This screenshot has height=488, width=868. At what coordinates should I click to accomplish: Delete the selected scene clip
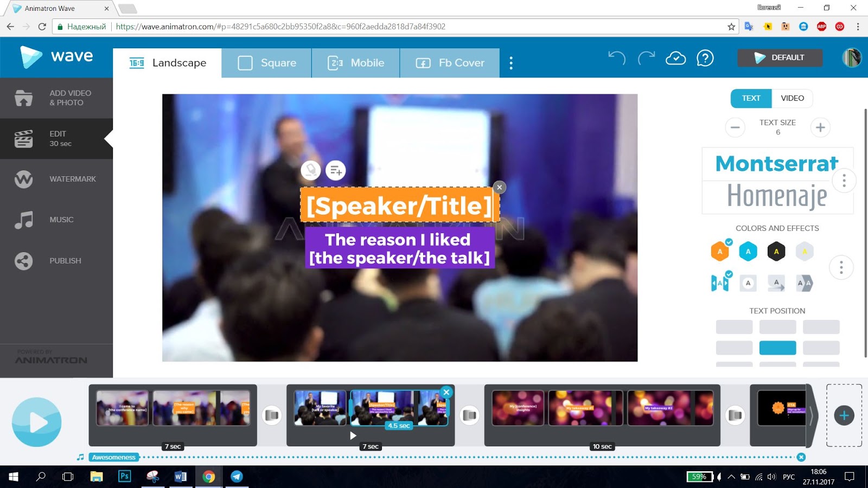point(446,392)
